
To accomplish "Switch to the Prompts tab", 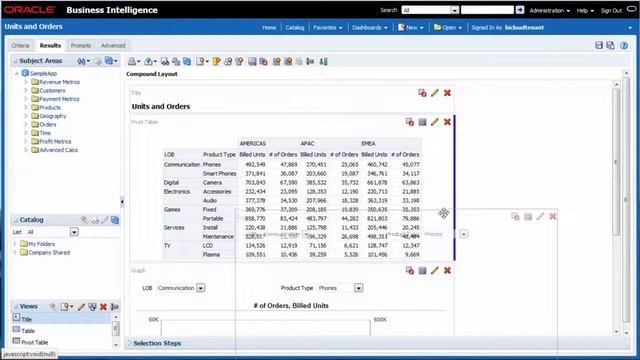I will pos(80,45).
